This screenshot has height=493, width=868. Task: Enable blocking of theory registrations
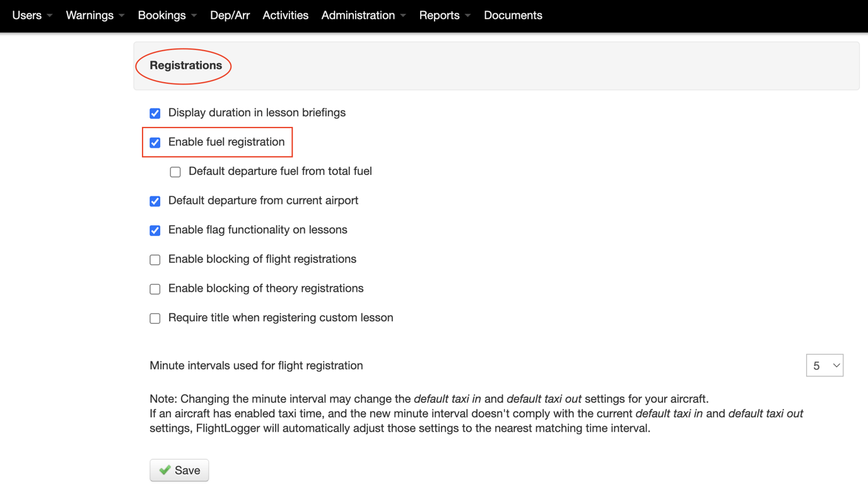coord(155,289)
